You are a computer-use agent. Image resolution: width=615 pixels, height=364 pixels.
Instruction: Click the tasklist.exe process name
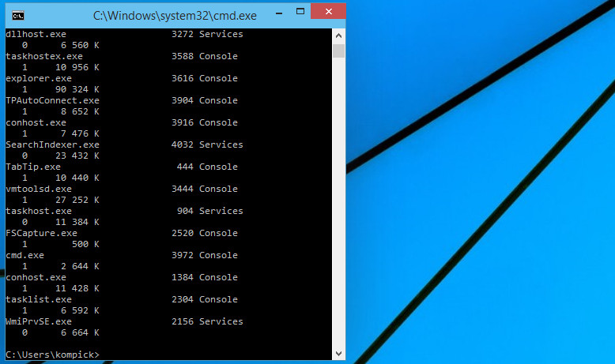point(39,299)
